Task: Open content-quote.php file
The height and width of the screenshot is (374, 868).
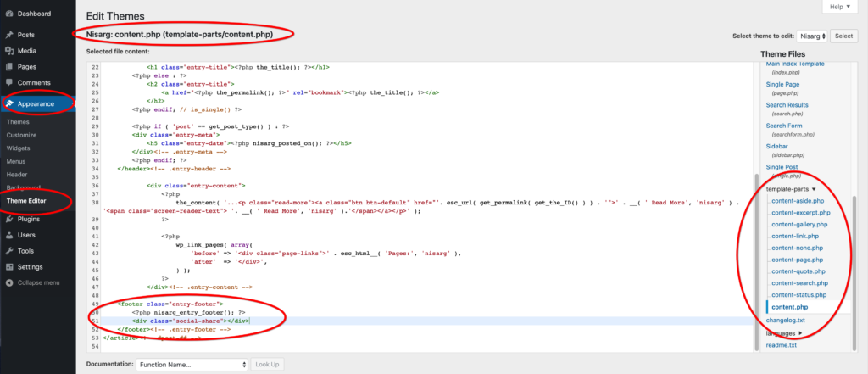Action: (x=798, y=271)
